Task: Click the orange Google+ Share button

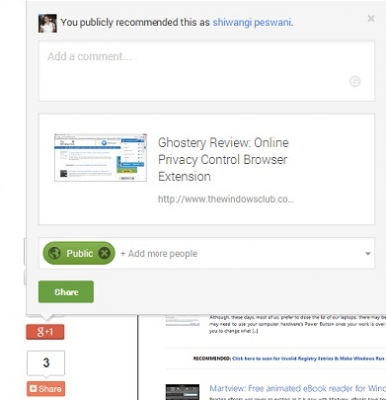Action: click(46, 389)
